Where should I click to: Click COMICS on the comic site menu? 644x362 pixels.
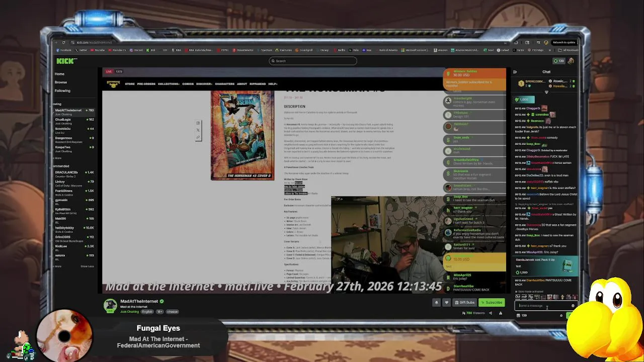pyautogui.click(x=188, y=84)
